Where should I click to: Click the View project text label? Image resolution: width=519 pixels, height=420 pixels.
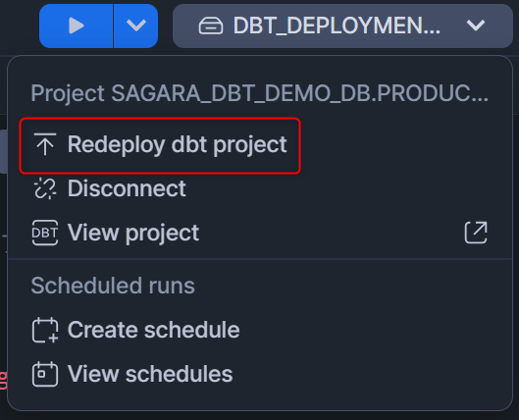coord(133,233)
